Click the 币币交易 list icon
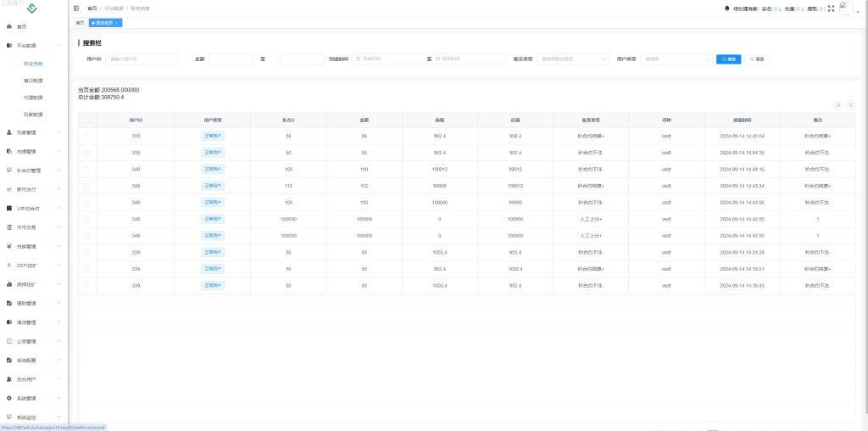 coord(8,227)
